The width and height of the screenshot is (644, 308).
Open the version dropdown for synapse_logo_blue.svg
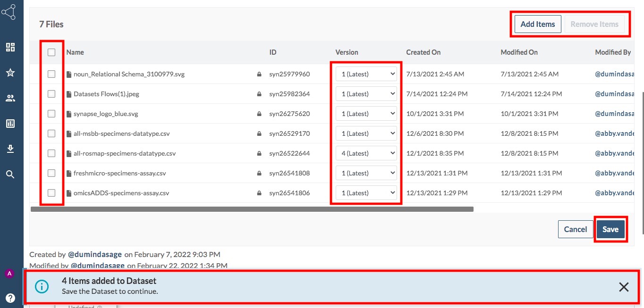(366, 113)
